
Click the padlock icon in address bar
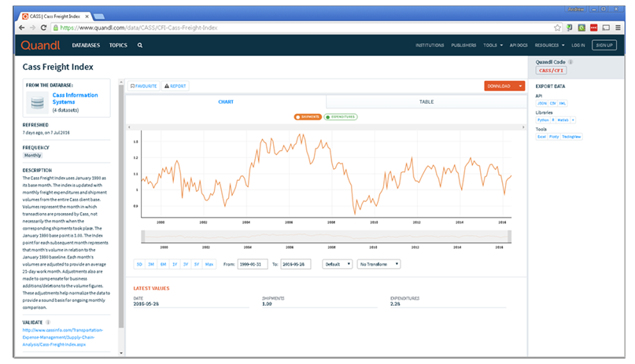coord(56,28)
